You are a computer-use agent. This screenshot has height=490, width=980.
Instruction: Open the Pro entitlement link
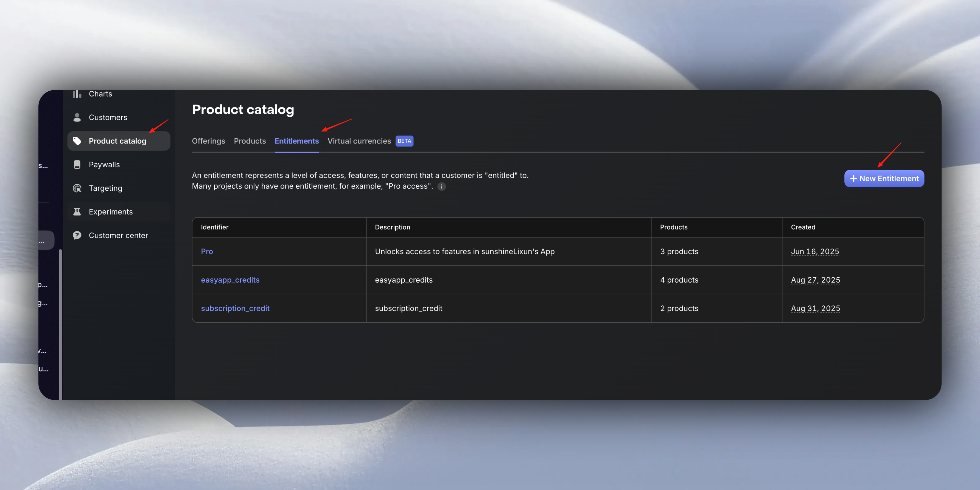point(207,252)
